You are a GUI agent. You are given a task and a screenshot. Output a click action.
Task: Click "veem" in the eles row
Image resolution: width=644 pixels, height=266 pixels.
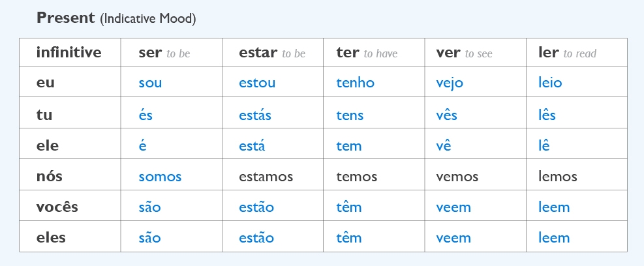click(453, 238)
